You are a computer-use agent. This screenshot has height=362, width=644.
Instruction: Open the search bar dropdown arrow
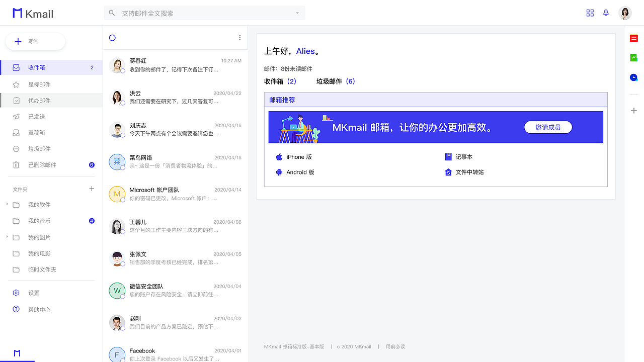tap(297, 13)
